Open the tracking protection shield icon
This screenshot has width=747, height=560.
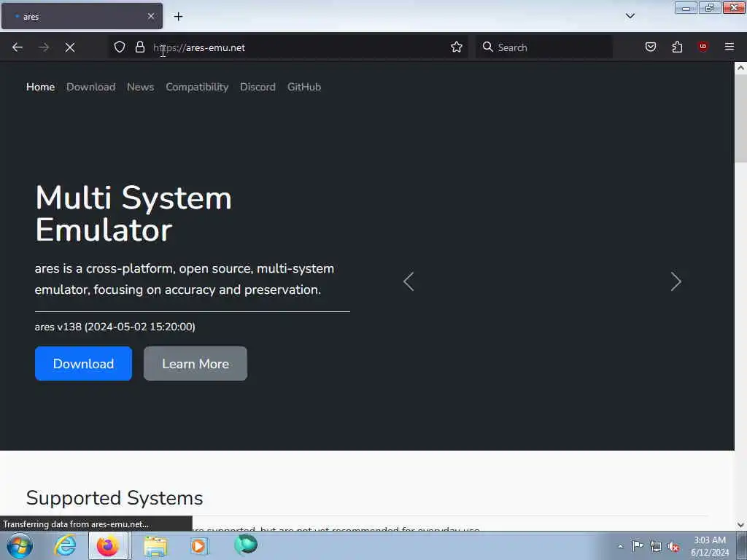tap(120, 47)
